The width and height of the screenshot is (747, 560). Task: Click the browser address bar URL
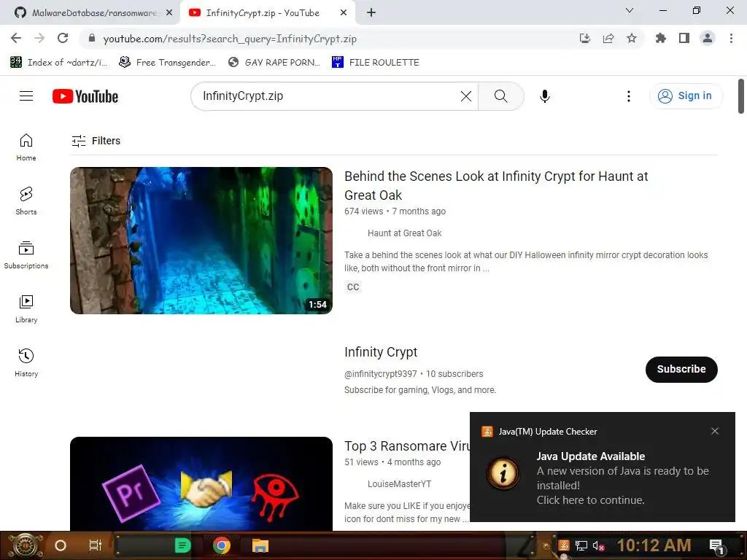230,39
